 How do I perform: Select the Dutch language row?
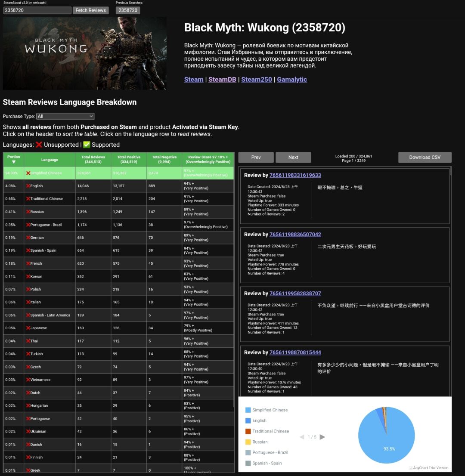(x=118, y=393)
